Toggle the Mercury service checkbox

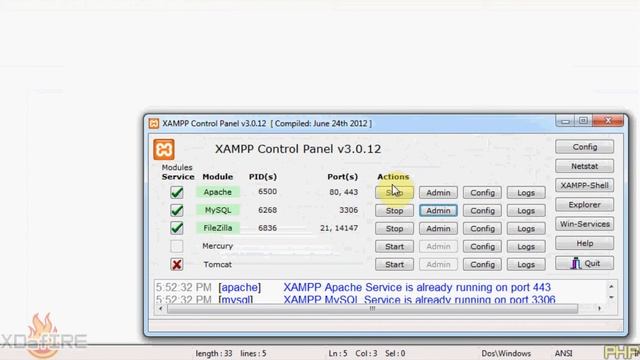click(177, 246)
